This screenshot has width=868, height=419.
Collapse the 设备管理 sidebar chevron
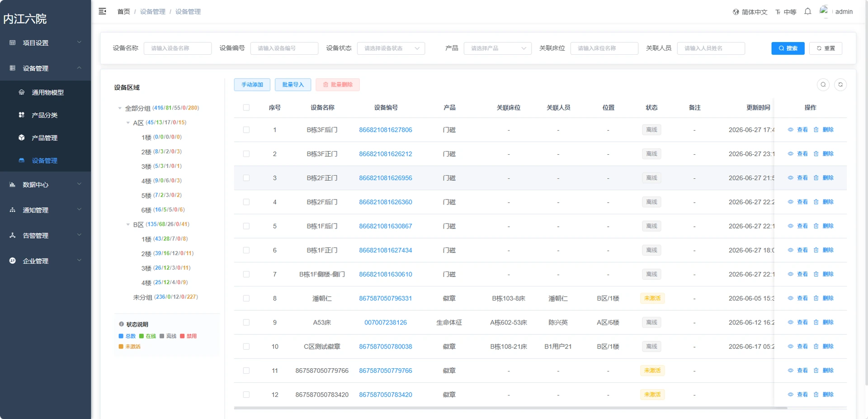point(80,68)
